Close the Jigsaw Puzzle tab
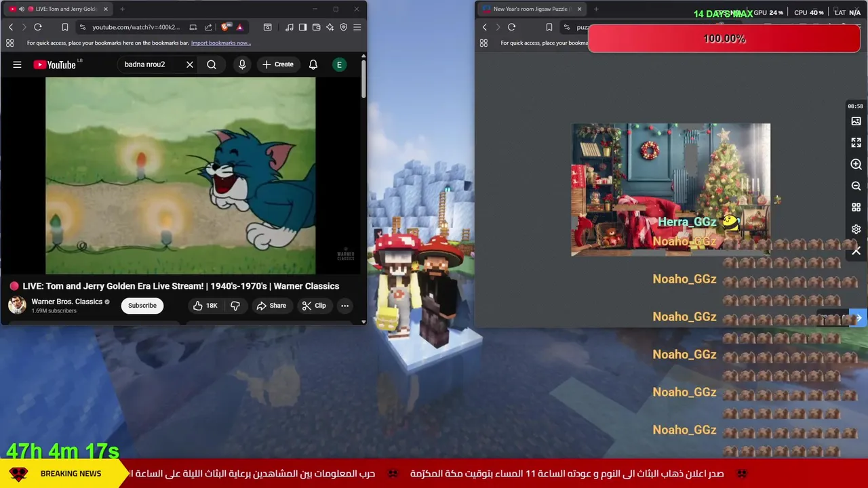868x488 pixels. click(579, 9)
